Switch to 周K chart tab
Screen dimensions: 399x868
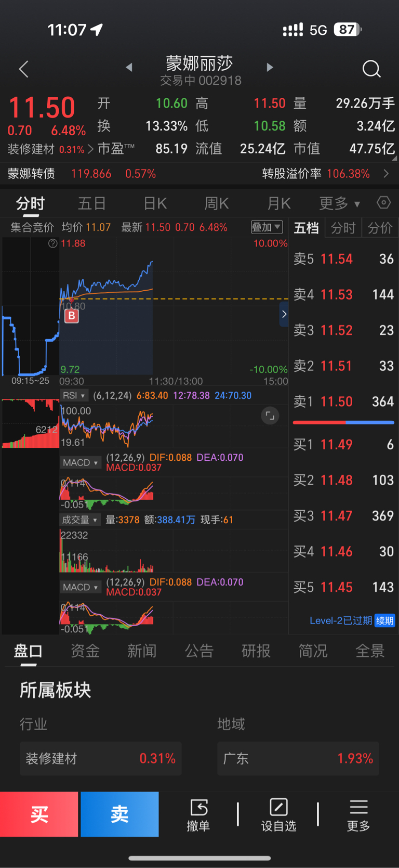[217, 203]
